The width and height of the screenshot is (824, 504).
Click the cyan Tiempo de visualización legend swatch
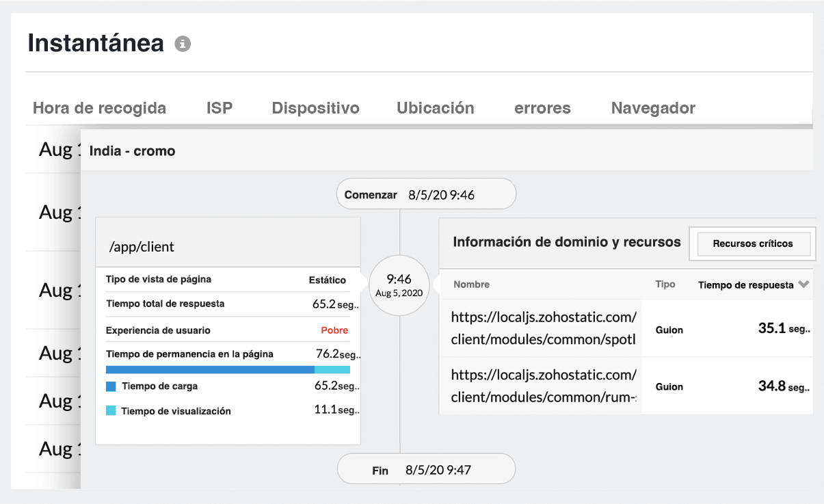[x=111, y=411]
